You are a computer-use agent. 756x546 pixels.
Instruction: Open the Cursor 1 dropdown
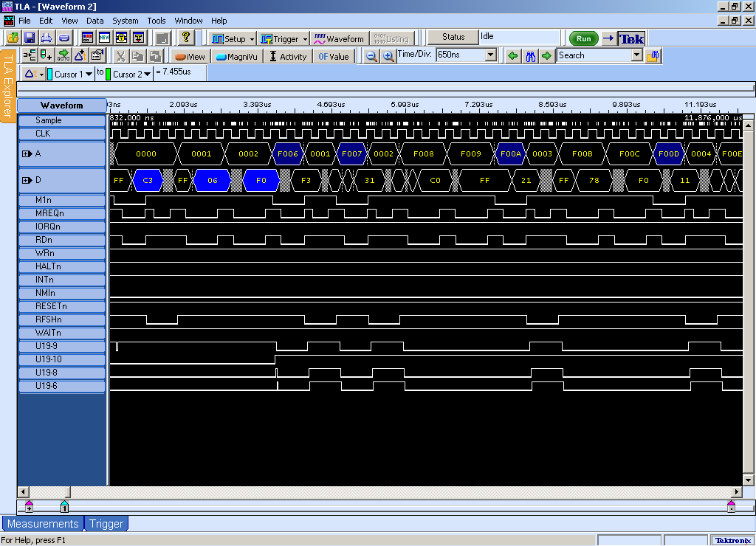(89, 75)
